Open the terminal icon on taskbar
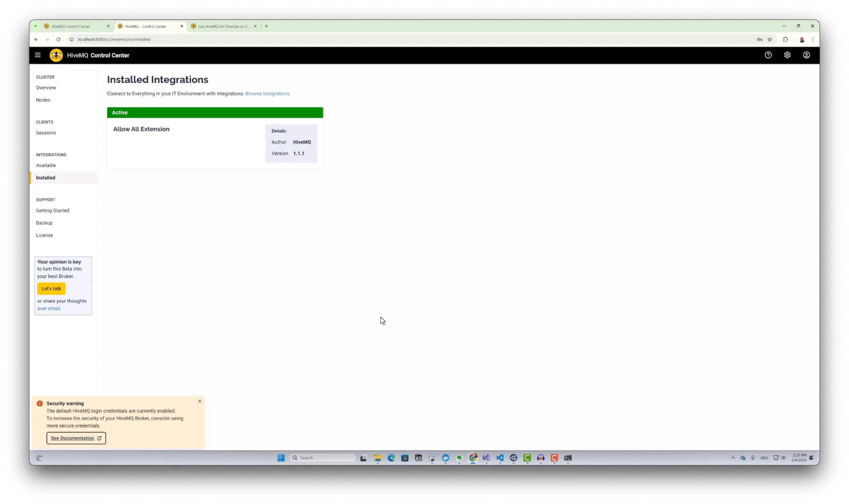Image resolution: width=849 pixels, height=504 pixels. click(x=568, y=458)
